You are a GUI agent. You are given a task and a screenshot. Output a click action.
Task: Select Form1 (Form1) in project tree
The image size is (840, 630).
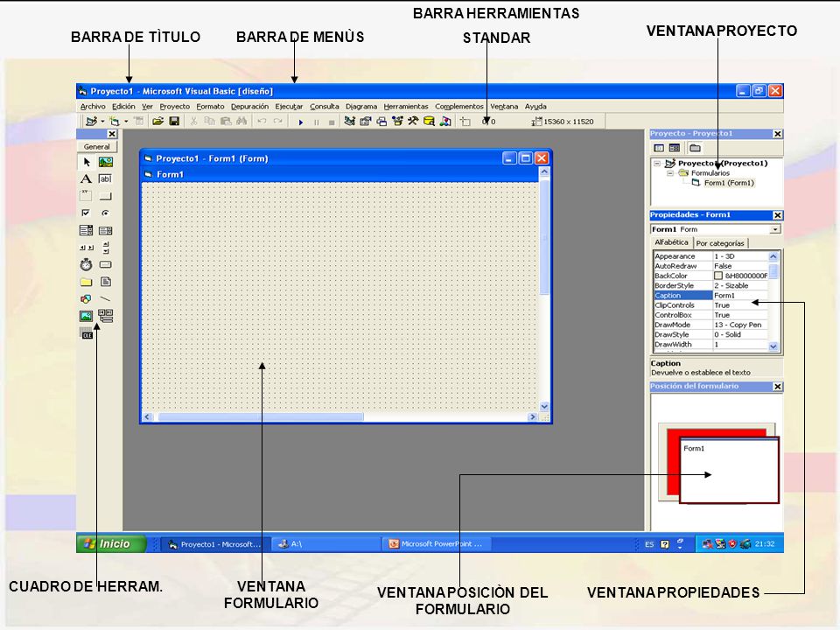pos(729,183)
